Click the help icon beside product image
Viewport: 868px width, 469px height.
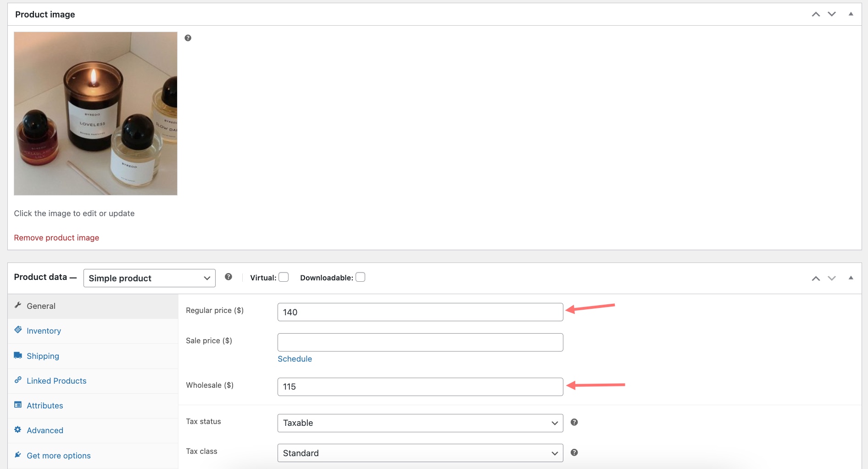(x=188, y=38)
